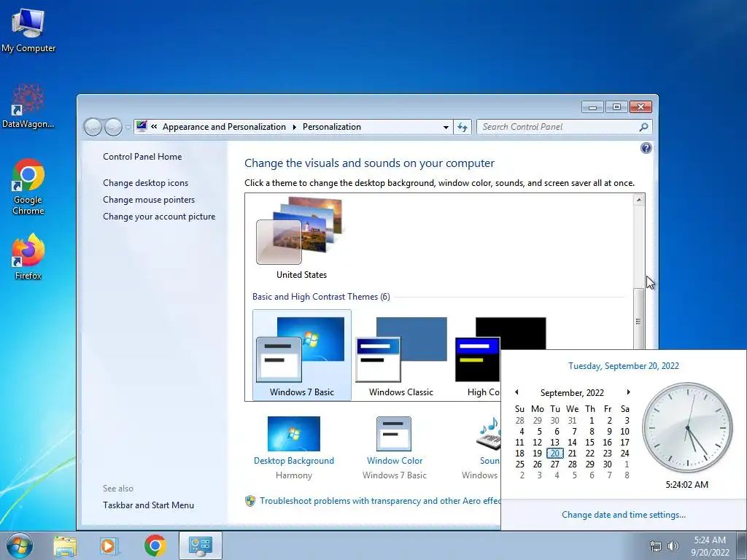Go forward with the Forward arrow button

(113, 127)
